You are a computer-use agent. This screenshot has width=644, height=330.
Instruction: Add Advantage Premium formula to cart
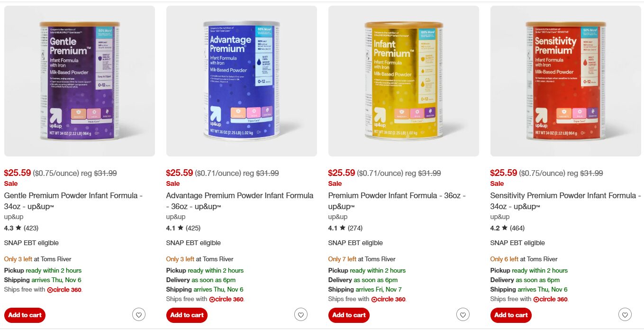tap(187, 315)
